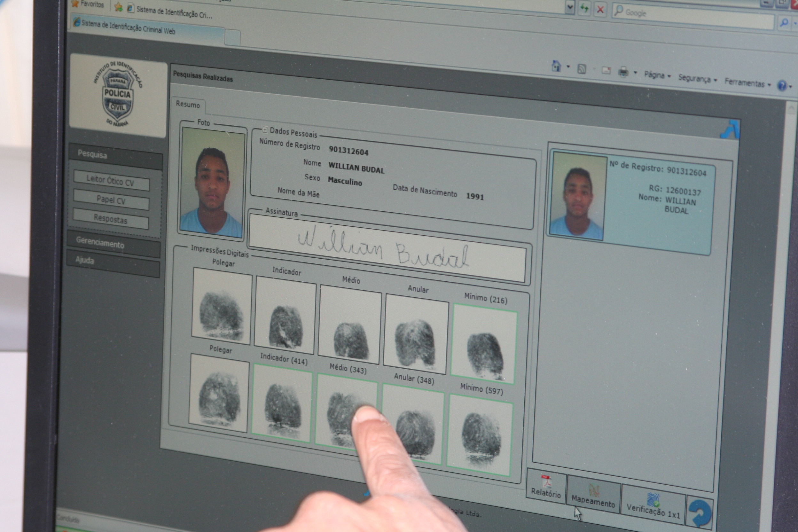Expand the Dados Pessoais section

pos(265,129)
